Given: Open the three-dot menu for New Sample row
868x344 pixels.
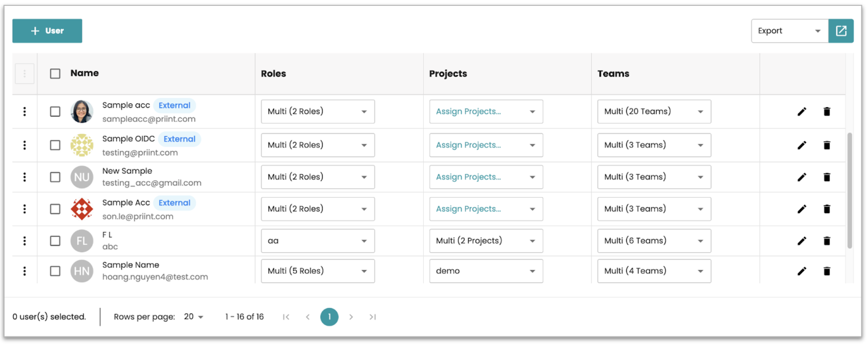Looking at the screenshot, I should (x=25, y=177).
